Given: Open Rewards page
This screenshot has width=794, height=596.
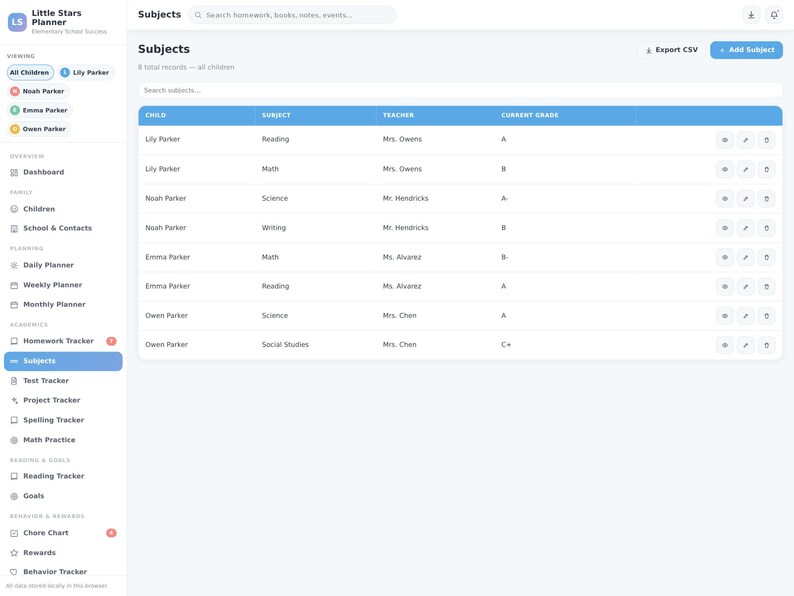Looking at the screenshot, I should pyautogui.click(x=63, y=552).
